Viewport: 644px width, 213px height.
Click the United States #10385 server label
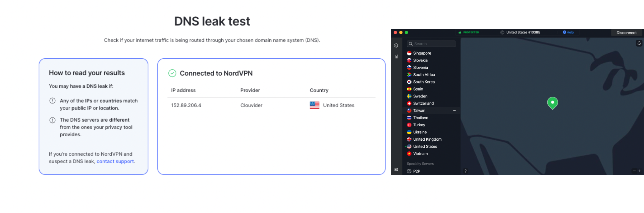pyautogui.click(x=523, y=32)
